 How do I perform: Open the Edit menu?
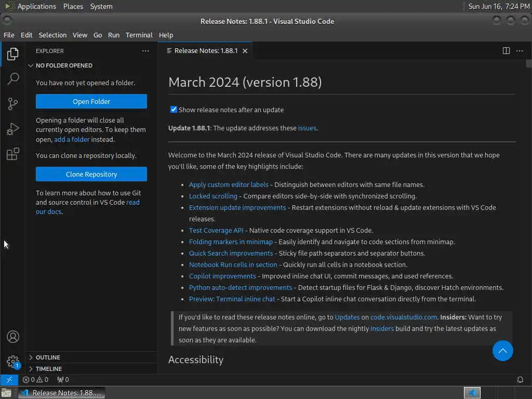click(26, 35)
